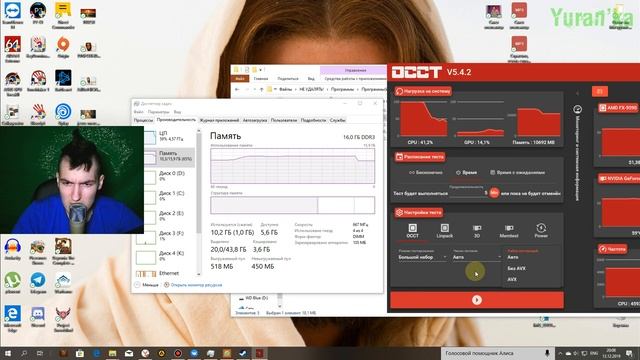Select the Linpack test icon
This screenshot has width=640, height=360.
[x=444, y=231]
